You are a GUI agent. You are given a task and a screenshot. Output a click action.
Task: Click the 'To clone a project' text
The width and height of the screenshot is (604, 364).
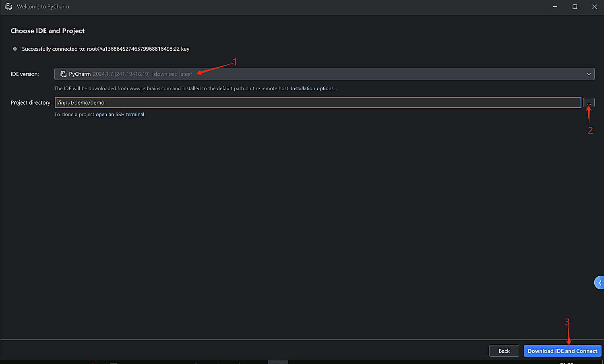coord(74,115)
